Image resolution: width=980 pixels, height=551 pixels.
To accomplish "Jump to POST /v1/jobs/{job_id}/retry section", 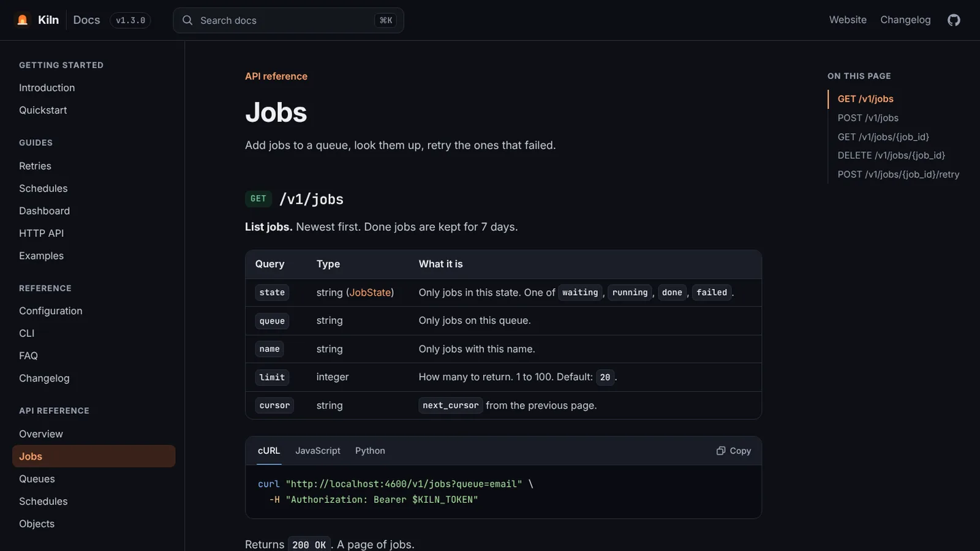I will (899, 174).
